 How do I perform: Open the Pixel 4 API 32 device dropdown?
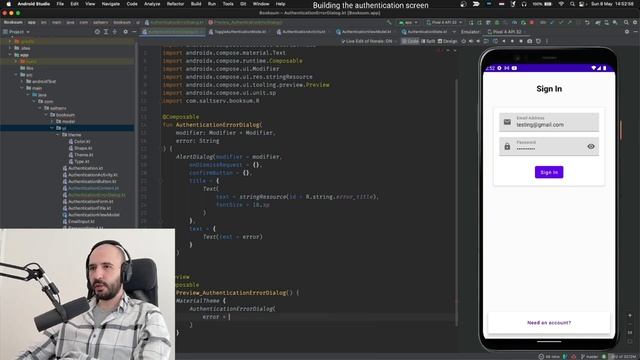coord(444,22)
